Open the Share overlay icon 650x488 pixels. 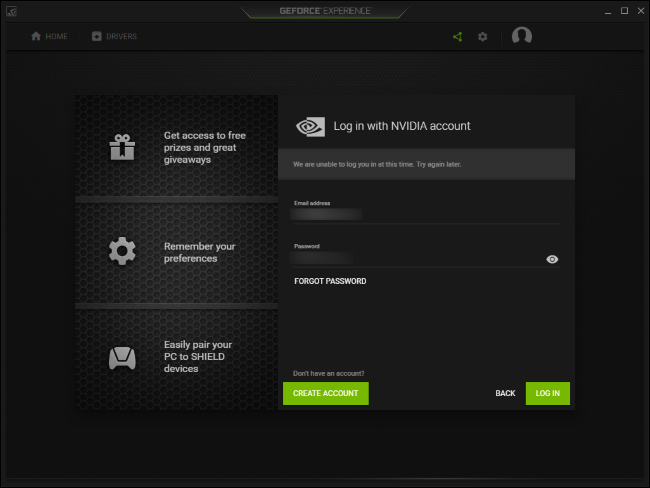tap(458, 37)
